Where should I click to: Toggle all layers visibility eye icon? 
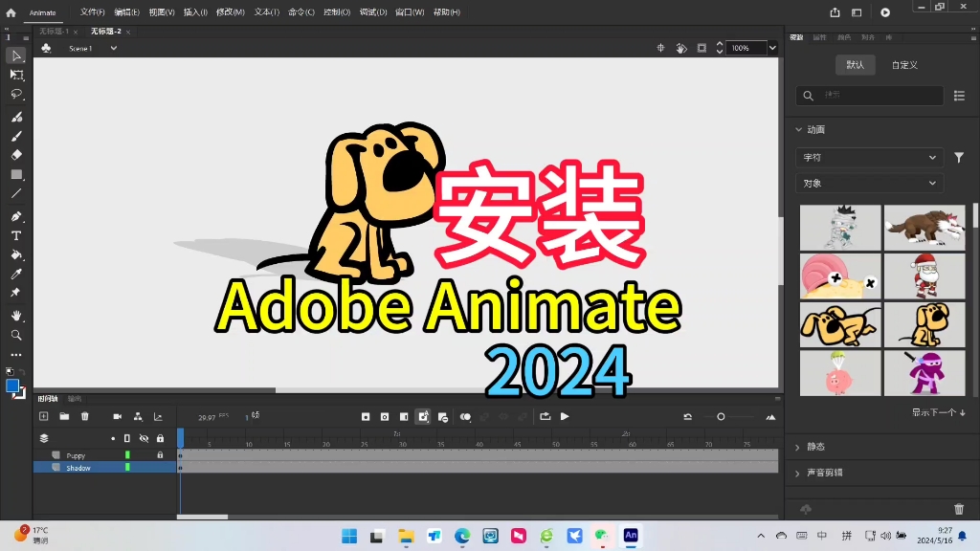click(144, 438)
